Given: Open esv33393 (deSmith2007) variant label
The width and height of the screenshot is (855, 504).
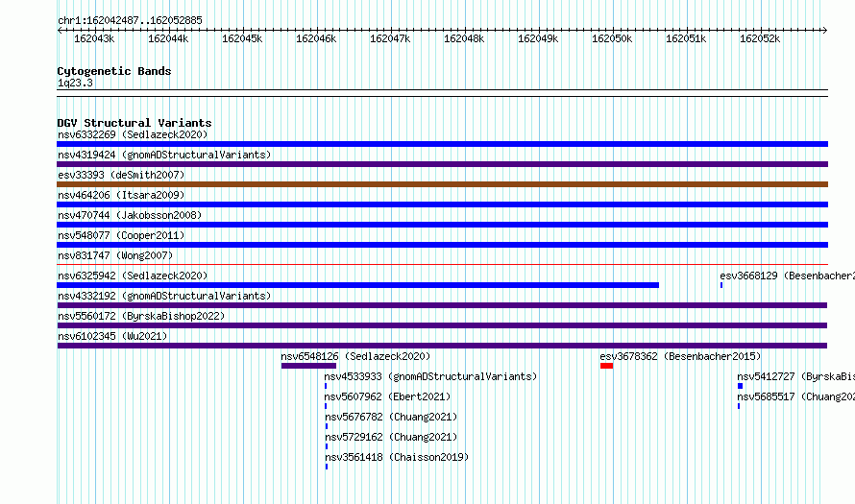Looking at the screenshot, I should tap(121, 175).
